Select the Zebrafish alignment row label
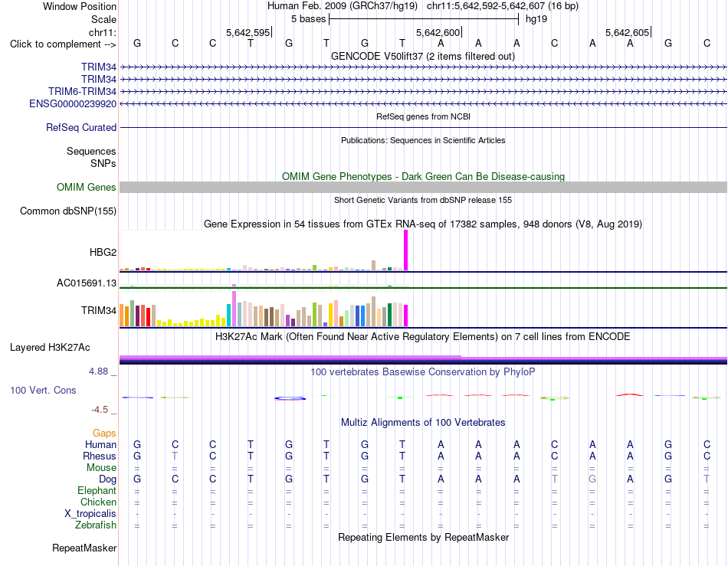This screenshot has width=728, height=566. [96, 525]
